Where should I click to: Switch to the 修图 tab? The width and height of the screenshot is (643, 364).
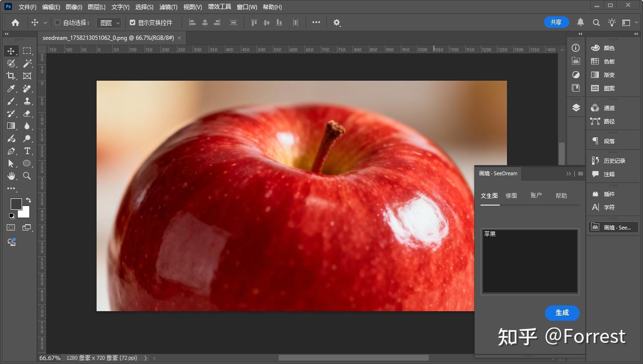pyautogui.click(x=511, y=195)
